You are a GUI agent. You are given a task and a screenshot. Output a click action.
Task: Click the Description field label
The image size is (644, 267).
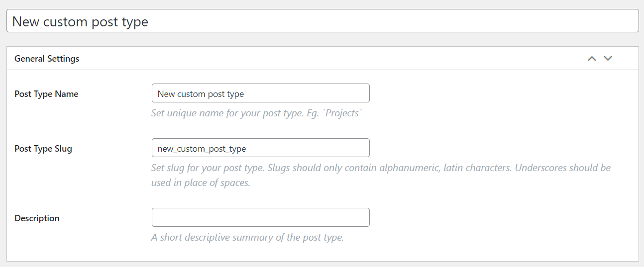click(x=37, y=218)
